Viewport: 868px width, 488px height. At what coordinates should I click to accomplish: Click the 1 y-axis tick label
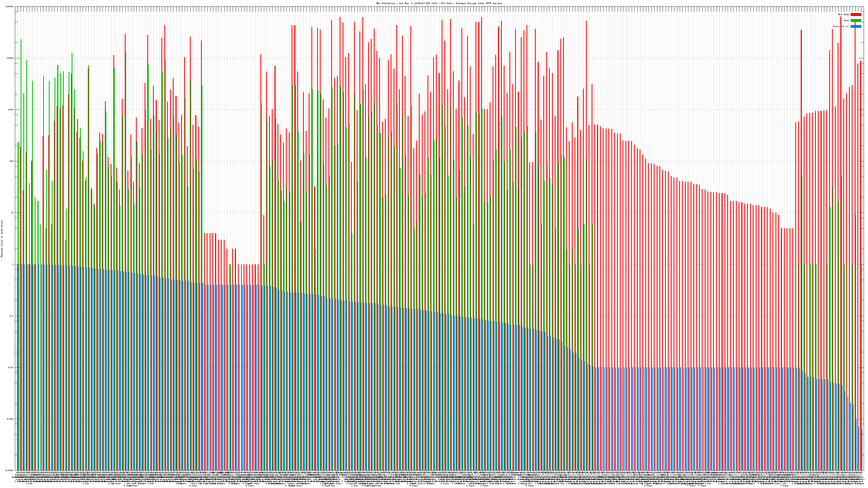pyautogui.click(x=13, y=264)
